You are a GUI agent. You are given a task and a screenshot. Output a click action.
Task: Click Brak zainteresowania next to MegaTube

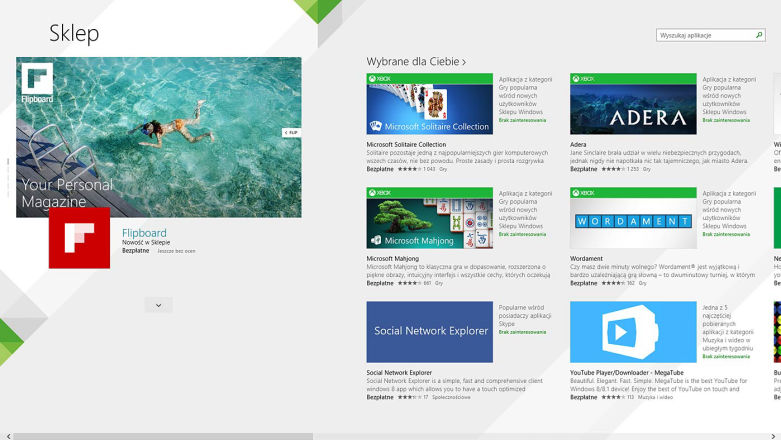tap(726, 356)
